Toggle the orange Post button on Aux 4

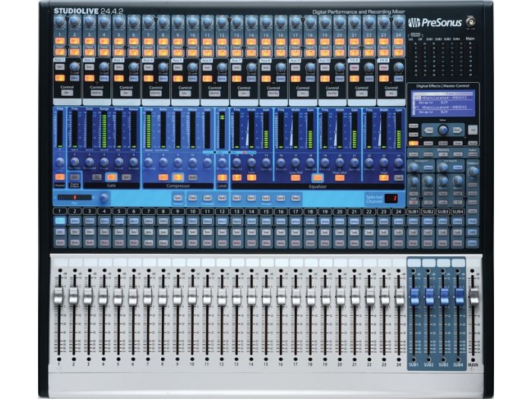click(x=148, y=78)
